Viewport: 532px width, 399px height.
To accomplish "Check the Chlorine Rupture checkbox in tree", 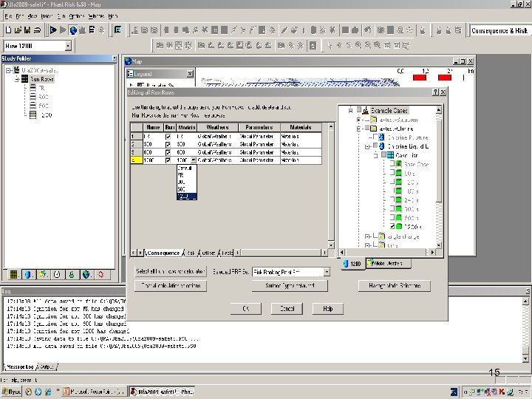I will [x=375, y=137].
